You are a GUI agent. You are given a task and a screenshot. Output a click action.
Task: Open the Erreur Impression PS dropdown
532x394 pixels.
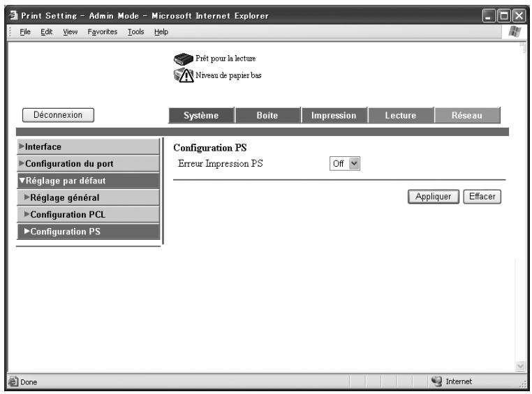pyautogui.click(x=344, y=164)
